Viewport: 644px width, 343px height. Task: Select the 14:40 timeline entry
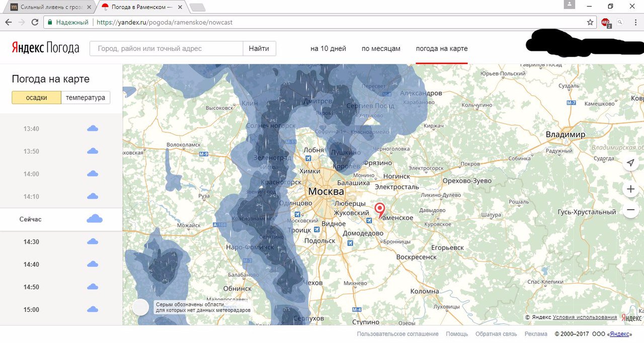pyautogui.click(x=61, y=264)
